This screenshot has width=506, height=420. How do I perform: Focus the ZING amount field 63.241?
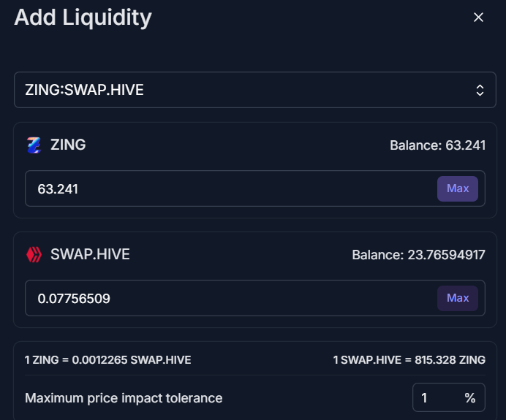click(231, 188)
